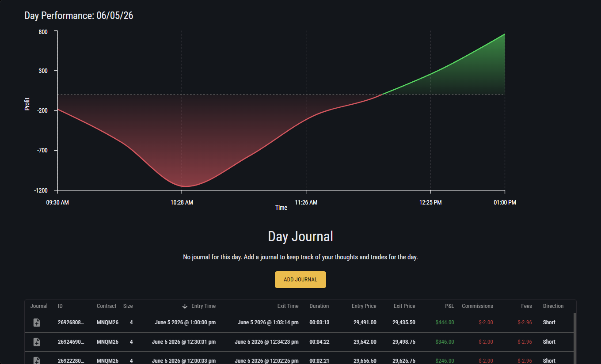Image resolution: width=601 pixels, height=364 pixels.
Task: Click entry price 29,491.00
Action: (x=365, y=322)
